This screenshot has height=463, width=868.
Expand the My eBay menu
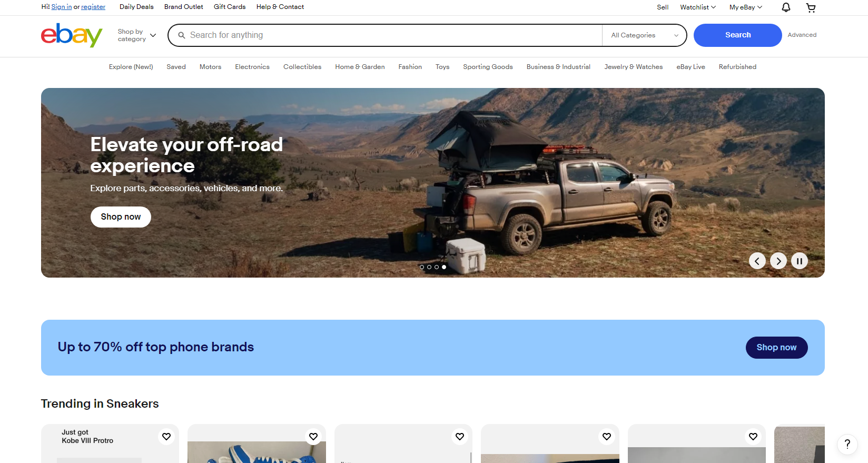745,7
